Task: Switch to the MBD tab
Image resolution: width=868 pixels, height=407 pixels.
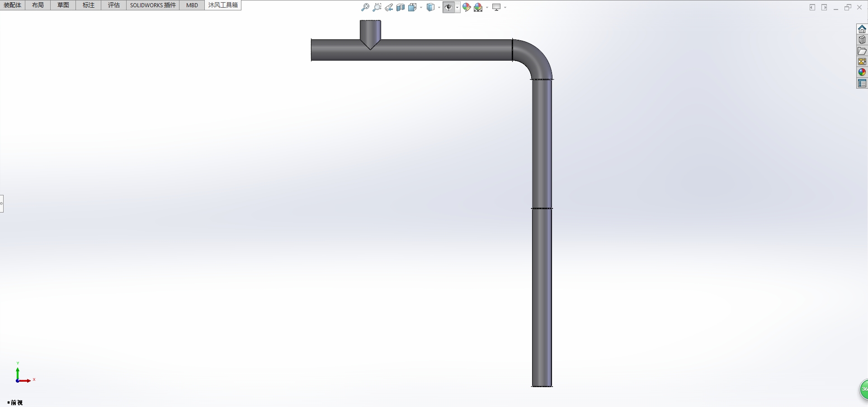Action: point(192,5)
